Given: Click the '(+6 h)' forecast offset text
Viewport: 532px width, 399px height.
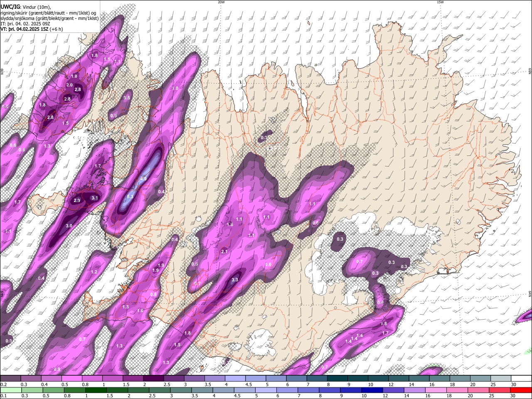Looking at the screenshot, I should tap(57, 29).
